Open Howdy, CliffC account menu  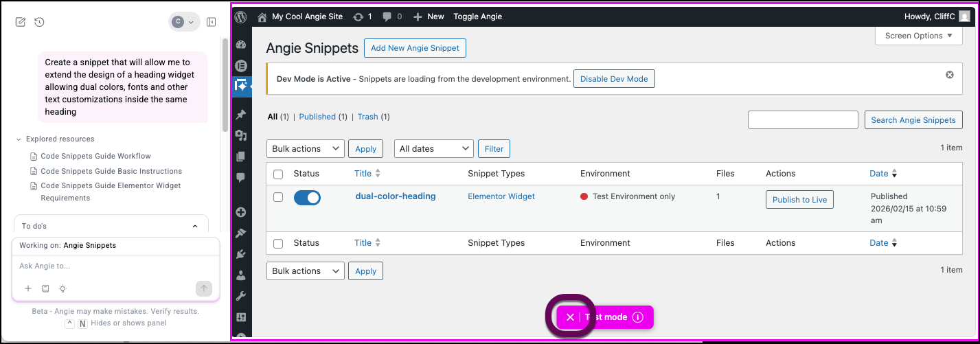pyautogui.click(x=937, y=16)
